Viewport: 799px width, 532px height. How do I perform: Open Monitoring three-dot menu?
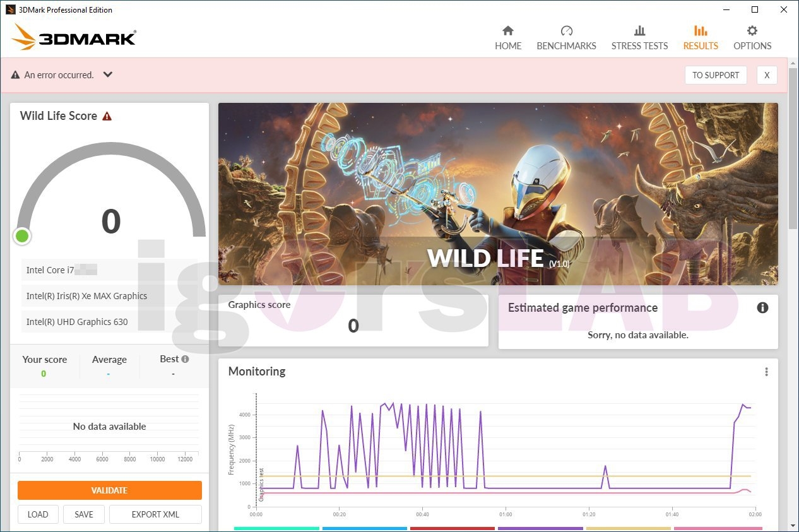766,372
